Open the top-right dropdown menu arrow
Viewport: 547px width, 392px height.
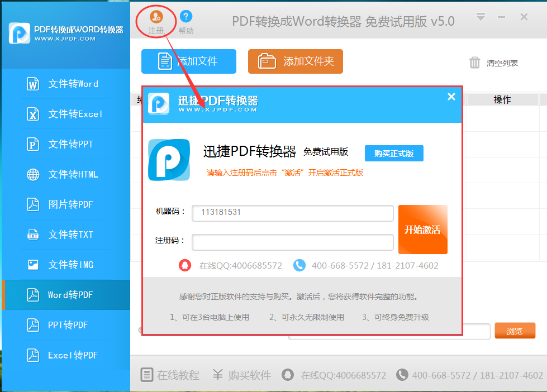tap(481, 16)
